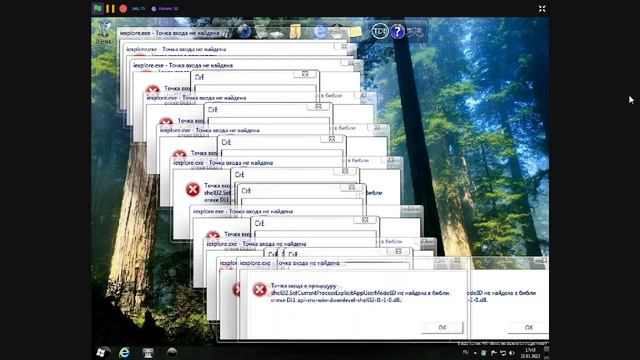Click the round TCS icon in the dock
Screen dimensions: 640x360
(x=380, y=31)
